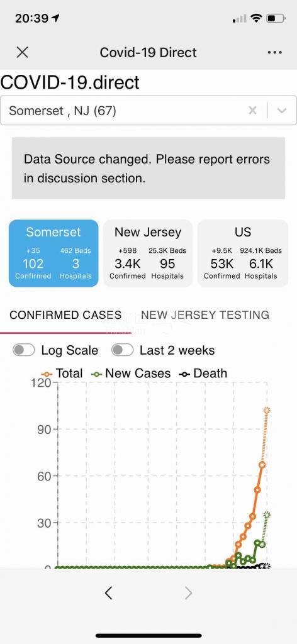The height and width of the screenshot is (644, 297).
Task: Hide the Death series in legend
Action: (203, 374)
